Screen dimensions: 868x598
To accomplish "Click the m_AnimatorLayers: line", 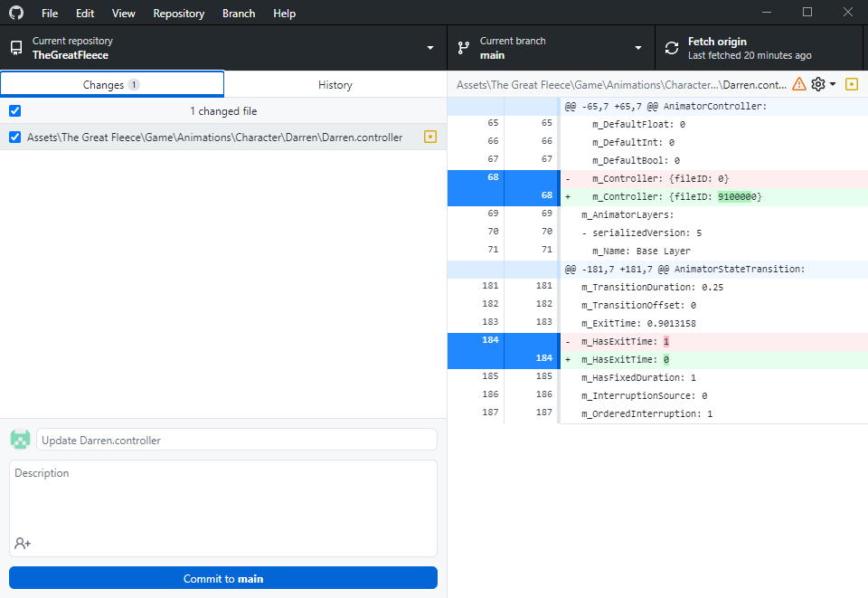I will 714,214.
